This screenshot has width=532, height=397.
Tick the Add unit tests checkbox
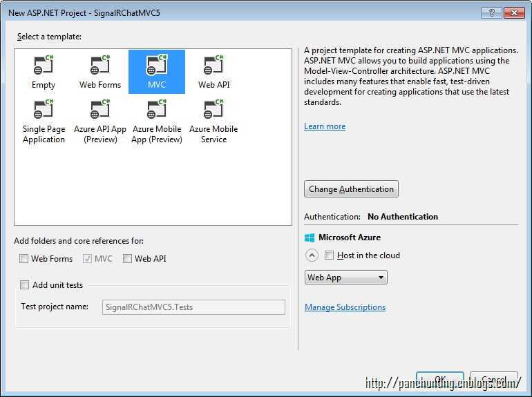(x=24, y=284)
